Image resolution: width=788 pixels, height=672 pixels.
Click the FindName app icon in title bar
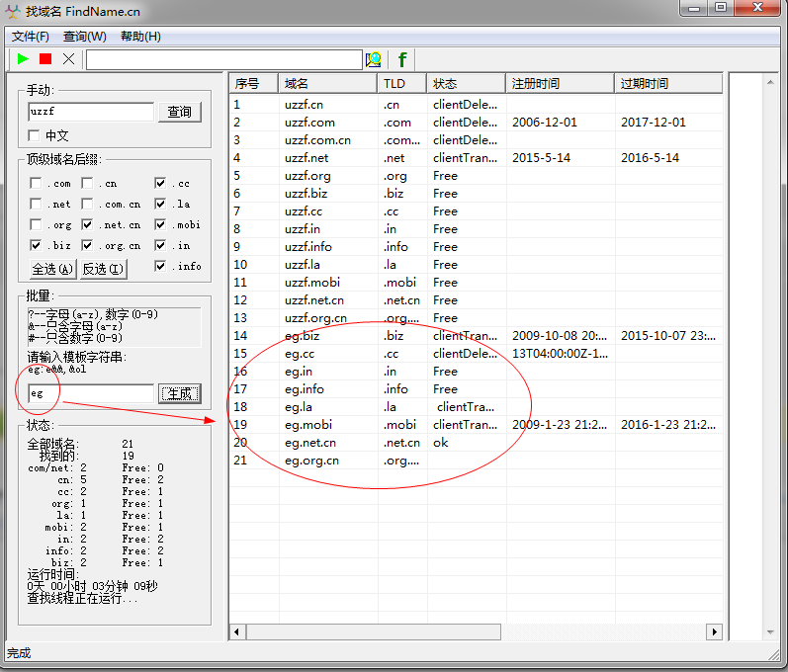pyautogui.click(x=13, y=11)
